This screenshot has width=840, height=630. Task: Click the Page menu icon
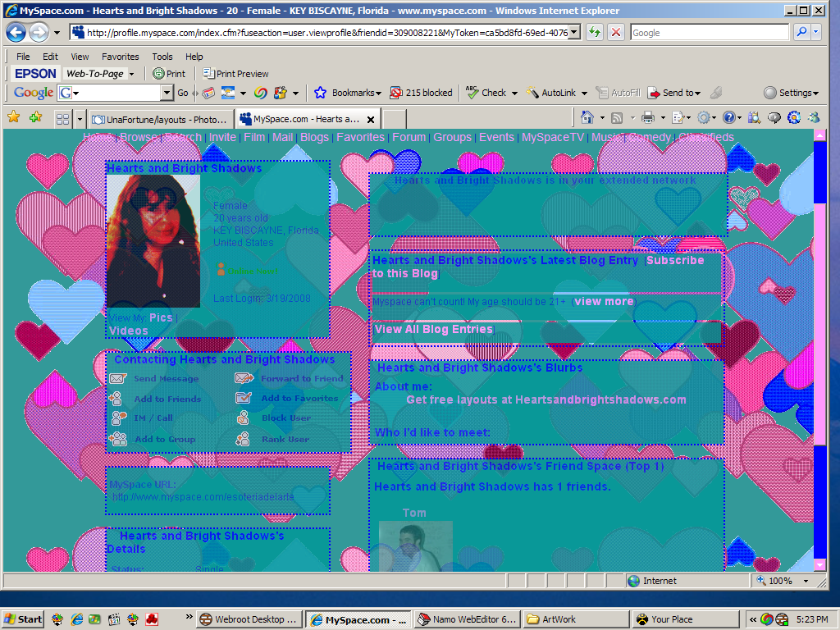pos(678,117)
